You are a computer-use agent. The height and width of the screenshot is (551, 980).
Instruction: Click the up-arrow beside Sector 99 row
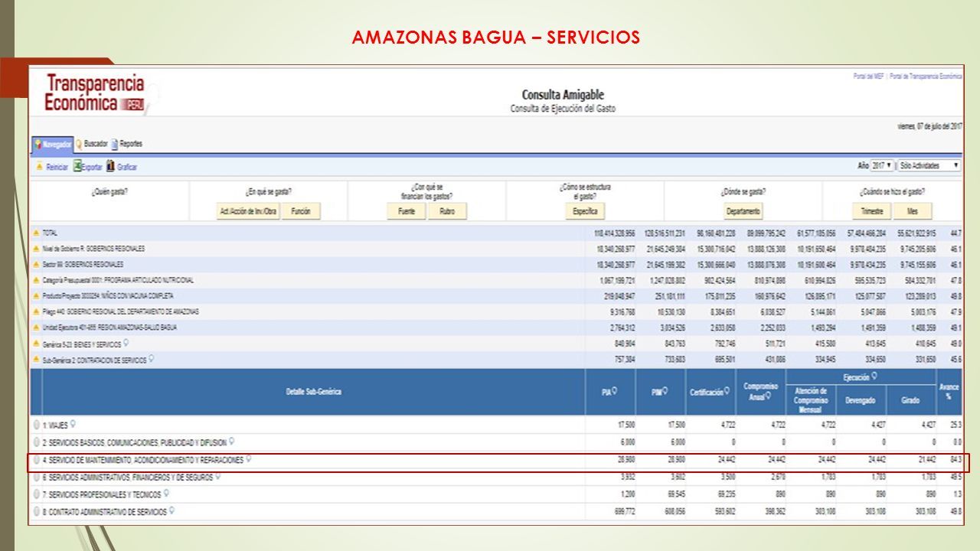click(x=36, y=264)
